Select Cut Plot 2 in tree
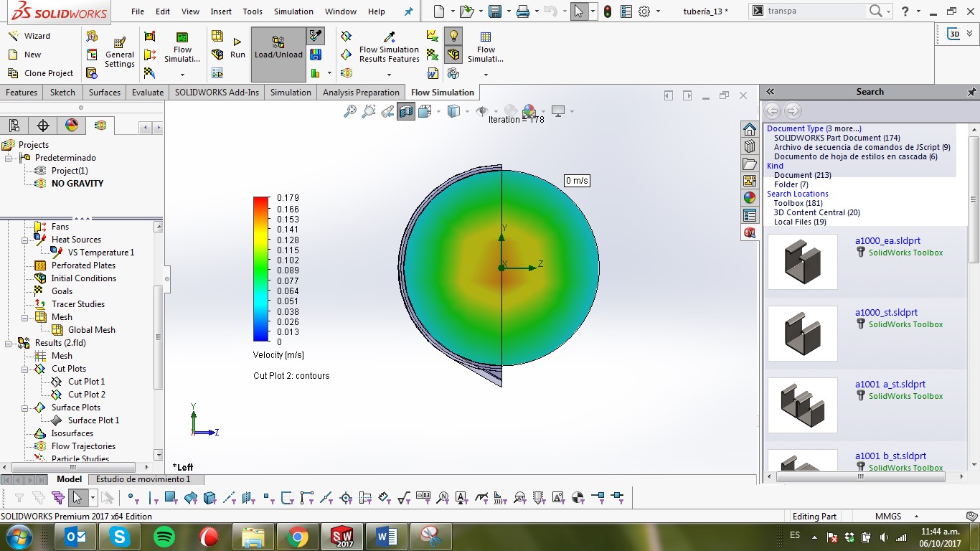Image resolution: width=980 pixels, height=551 pixels. click(x=86, y=395)
